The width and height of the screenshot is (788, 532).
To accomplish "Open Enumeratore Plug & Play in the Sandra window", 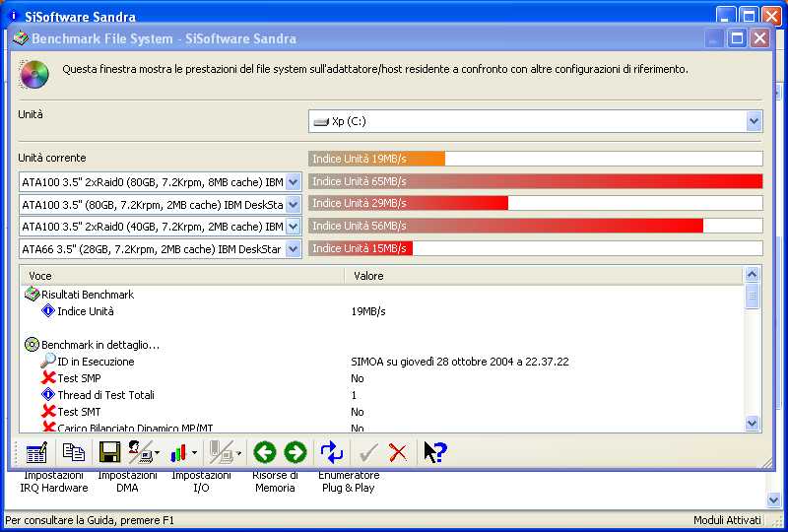I will 349,482.
